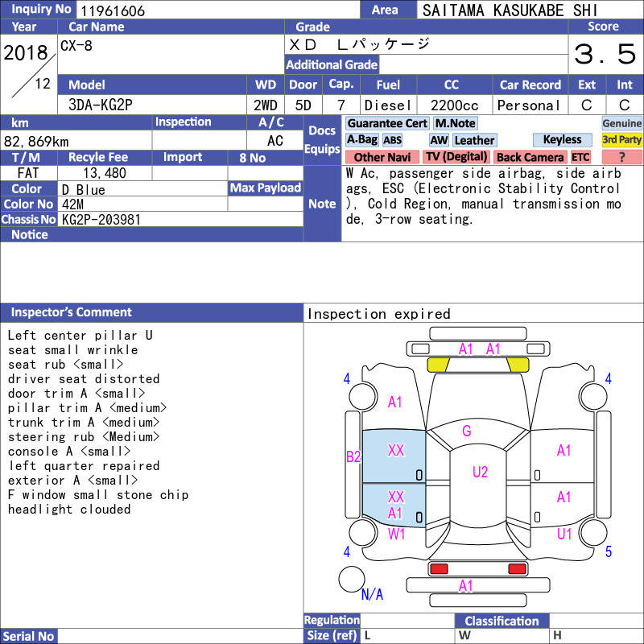The height and width of the screenshot is (644, 644).
Task: Click the year value 2018
Action: 26,52
